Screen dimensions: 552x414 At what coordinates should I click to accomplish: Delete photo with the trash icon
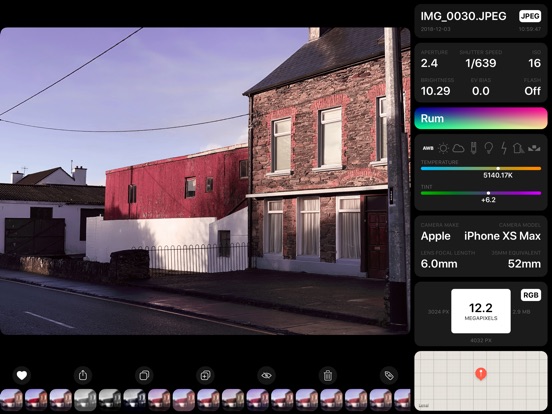328,375
